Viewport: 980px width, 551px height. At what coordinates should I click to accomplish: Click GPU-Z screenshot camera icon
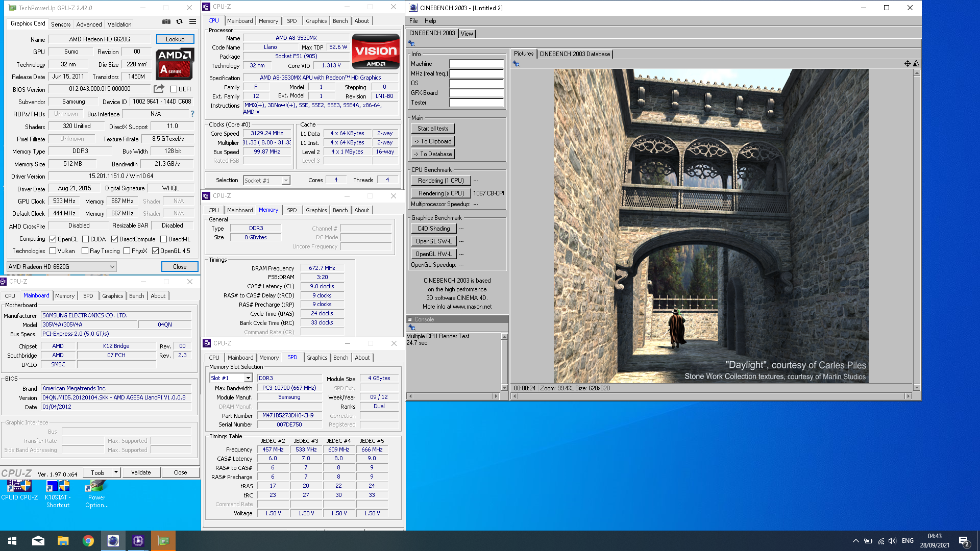coord(166,22)
